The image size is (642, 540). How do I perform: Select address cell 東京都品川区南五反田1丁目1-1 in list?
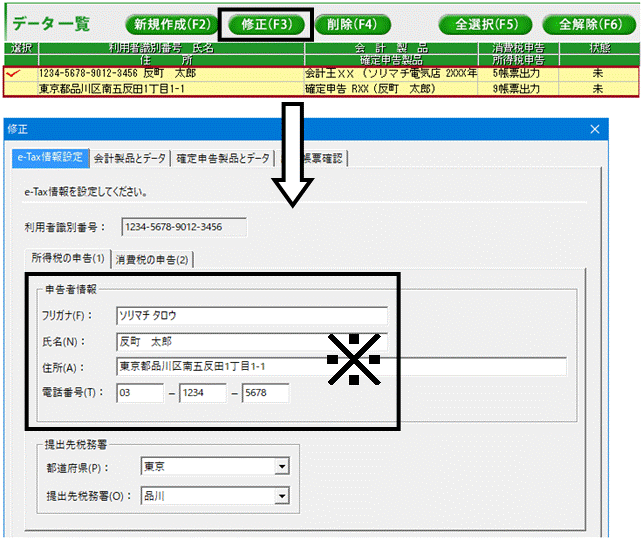pos(111,89)
